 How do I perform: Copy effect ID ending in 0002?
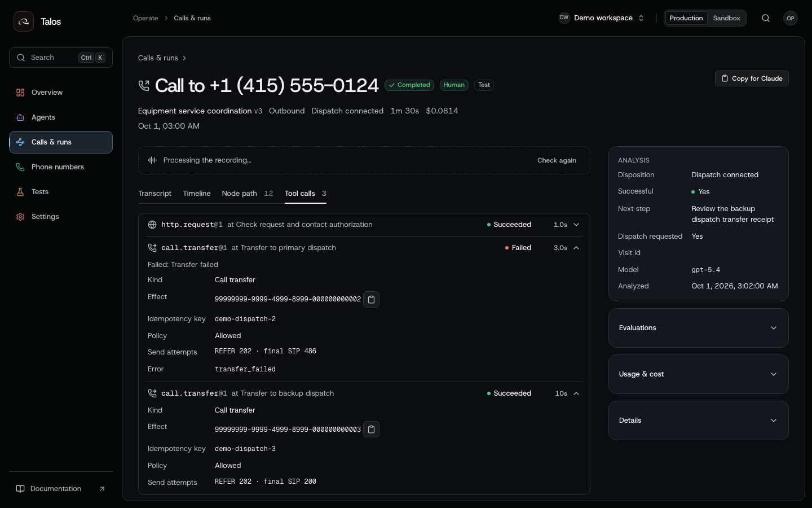[371, 299]
